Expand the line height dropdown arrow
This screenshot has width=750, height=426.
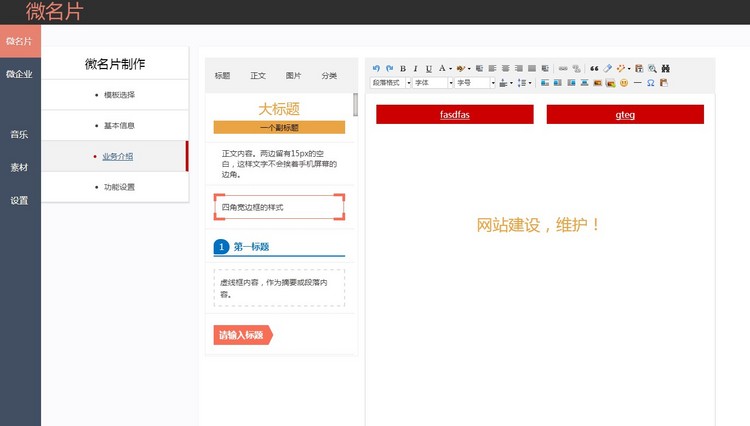click(530, 83)
